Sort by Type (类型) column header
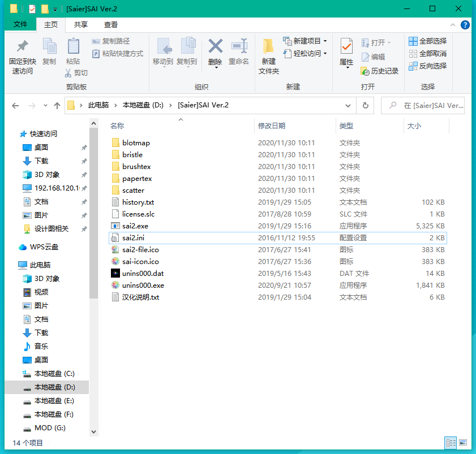476x454 pixels. click(346, 126)
